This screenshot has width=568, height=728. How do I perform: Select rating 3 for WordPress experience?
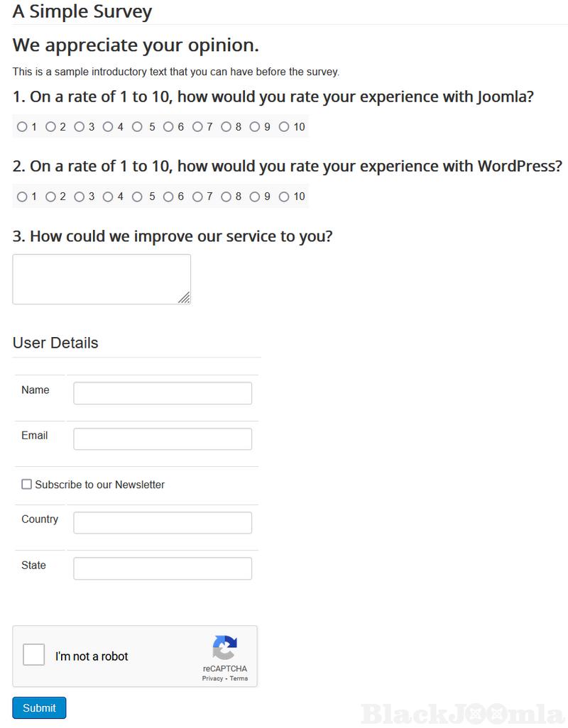coord(80,197)
